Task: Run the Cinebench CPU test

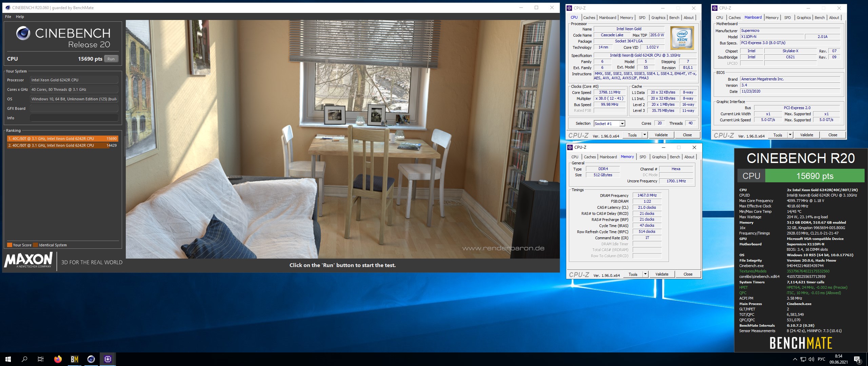Action: (111, 59)
